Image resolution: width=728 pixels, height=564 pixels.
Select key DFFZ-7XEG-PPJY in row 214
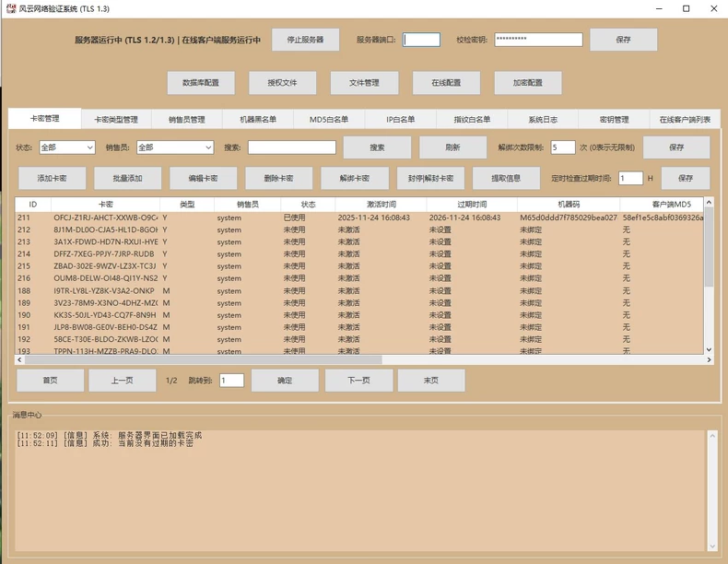pos(104,254)
